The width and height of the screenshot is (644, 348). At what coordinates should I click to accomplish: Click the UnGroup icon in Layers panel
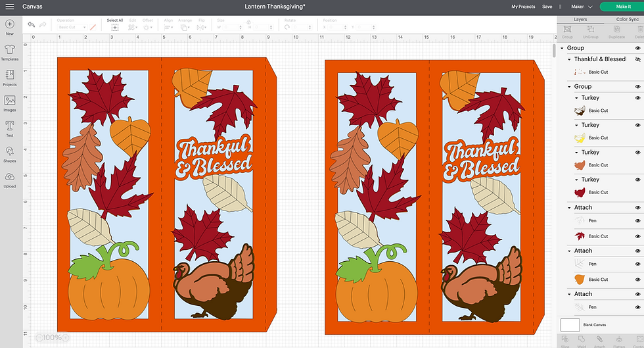click(591, 29)
